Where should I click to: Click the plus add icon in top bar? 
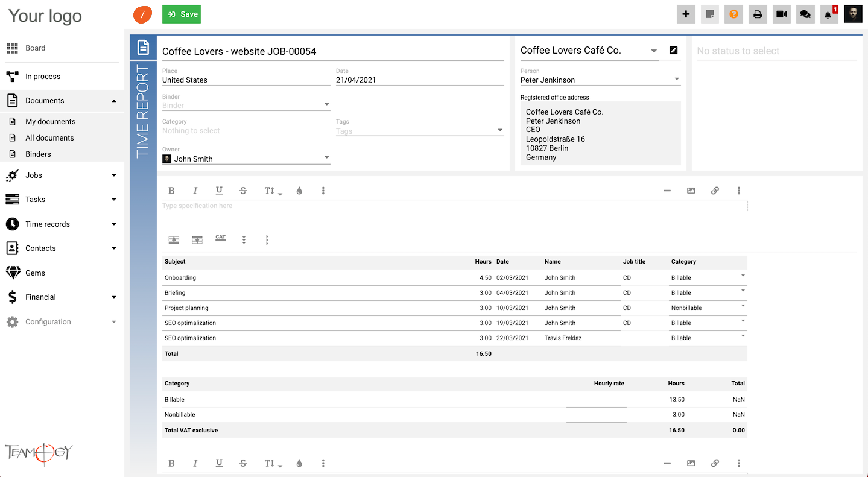click(x=686, y=14)
